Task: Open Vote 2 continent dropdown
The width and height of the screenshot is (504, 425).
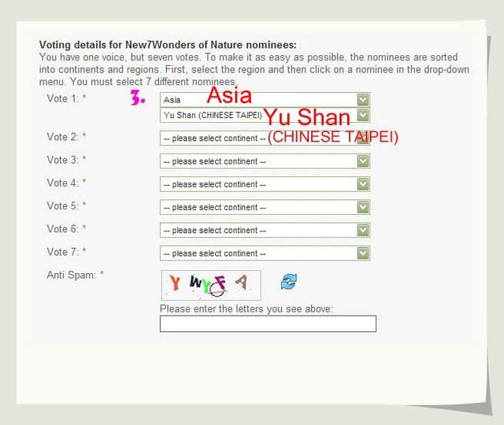Action: pos(265,139)
